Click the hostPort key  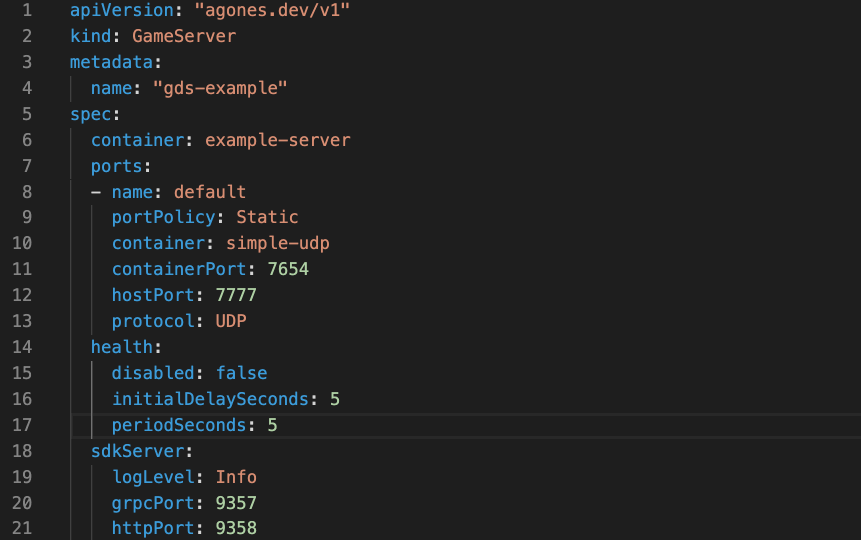point(153,295)
